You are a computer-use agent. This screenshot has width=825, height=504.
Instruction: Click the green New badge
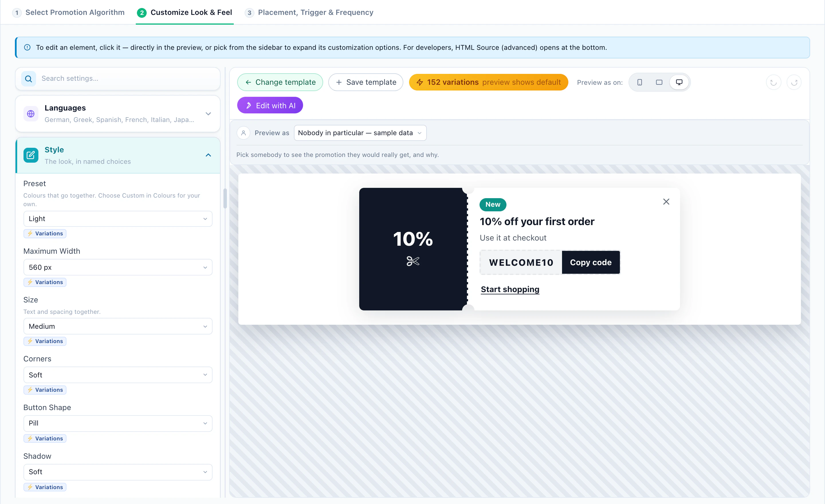click(x=493, y=204)
